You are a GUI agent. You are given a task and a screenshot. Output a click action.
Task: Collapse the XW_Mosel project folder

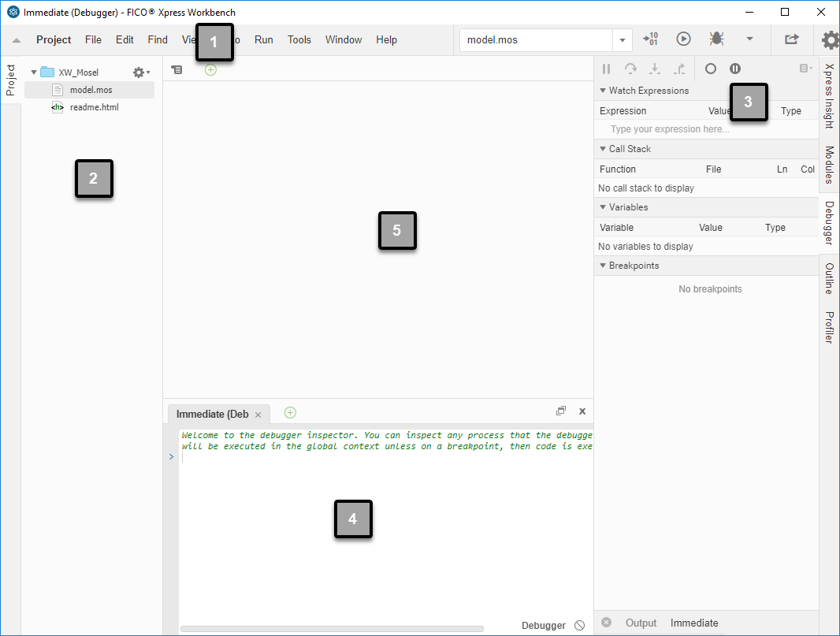pyautogui.click(x=34, y=73)
